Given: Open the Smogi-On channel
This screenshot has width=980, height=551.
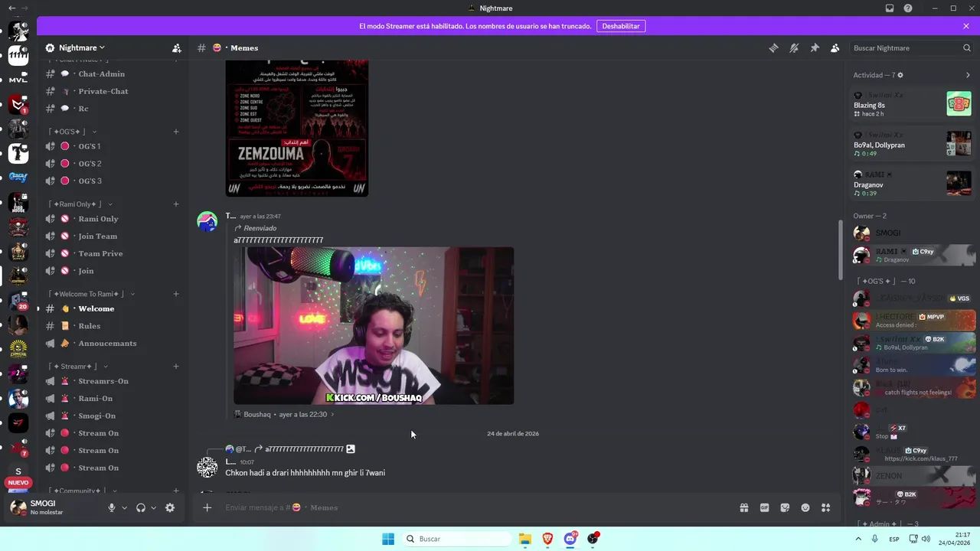Looking at the screenshot, I should 113,416.
